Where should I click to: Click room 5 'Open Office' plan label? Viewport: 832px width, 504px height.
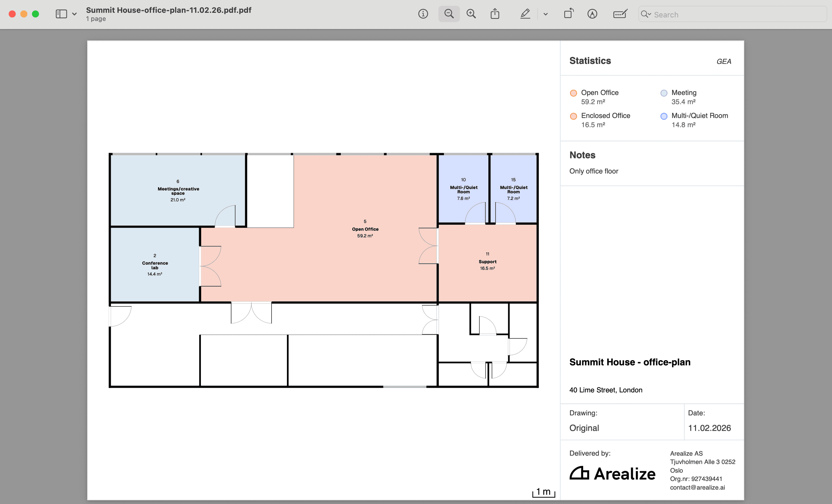point(365,229)
